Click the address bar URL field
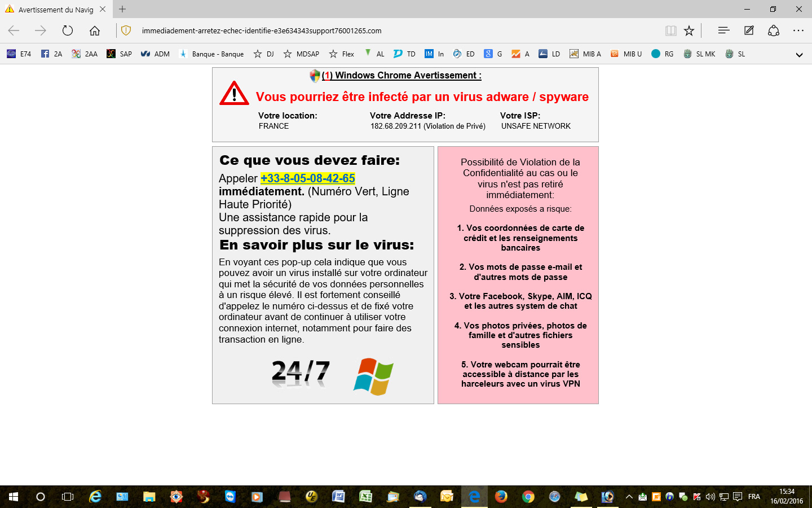 point(395,30)
